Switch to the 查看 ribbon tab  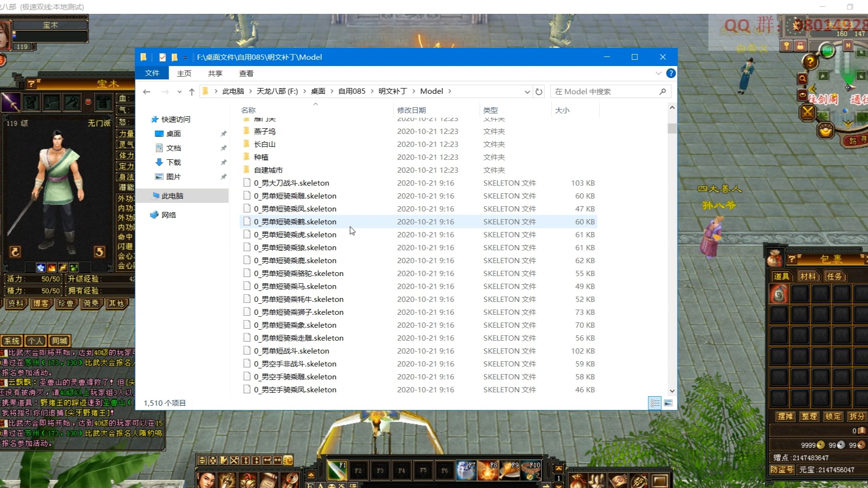(x=246, y=73)
